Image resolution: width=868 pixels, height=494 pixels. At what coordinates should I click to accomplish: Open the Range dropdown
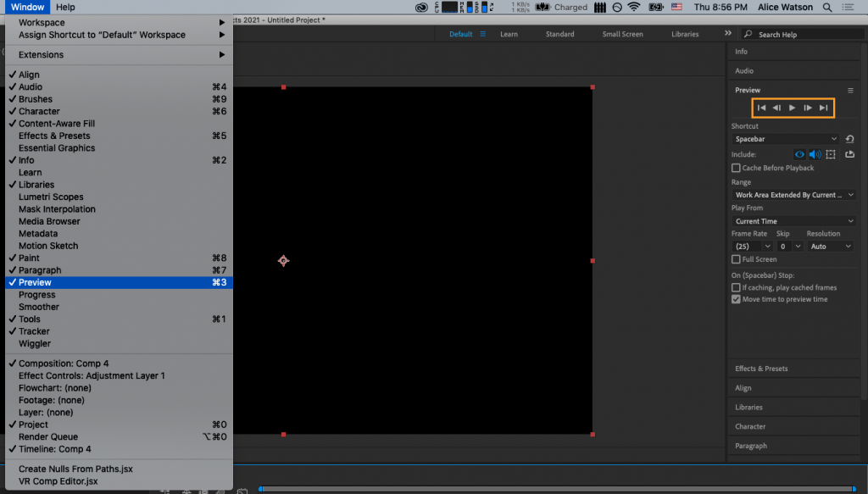pos(793,194)
